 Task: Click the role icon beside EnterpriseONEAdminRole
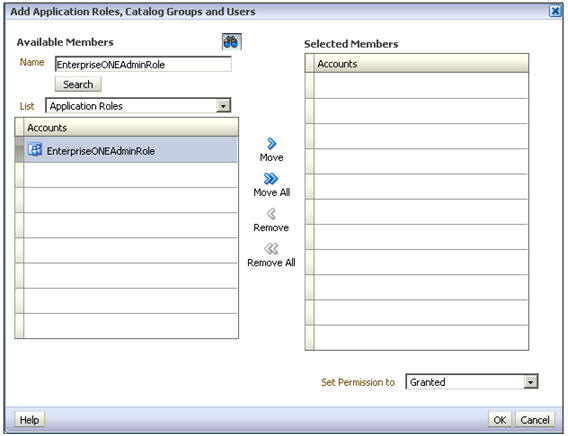pyautogui.click(x=35, y=150)
